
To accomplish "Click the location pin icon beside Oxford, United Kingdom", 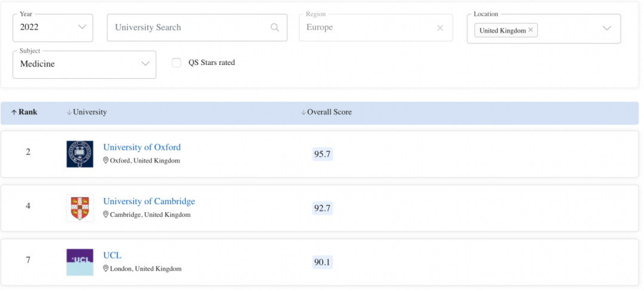I will coord(106,160).
